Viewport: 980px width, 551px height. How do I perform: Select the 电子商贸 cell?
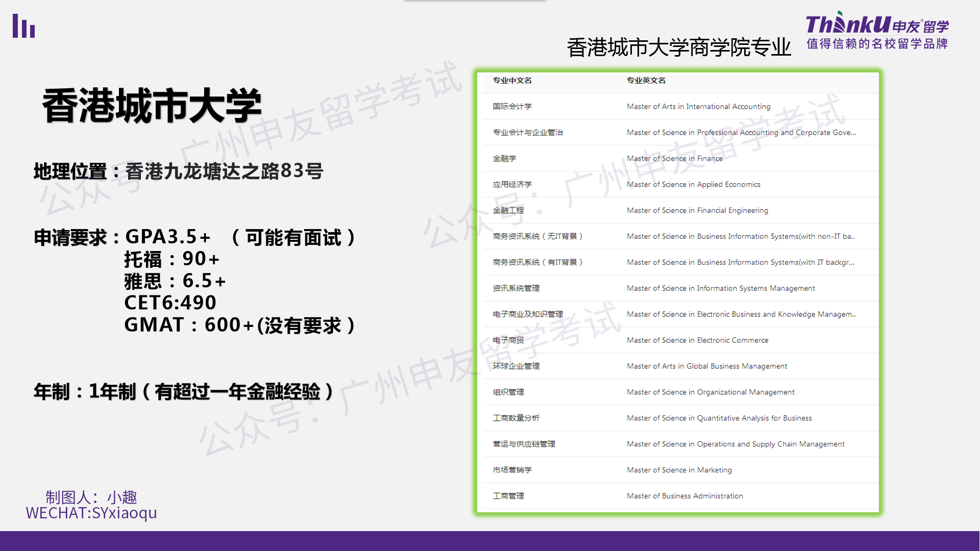coord(508,340)
